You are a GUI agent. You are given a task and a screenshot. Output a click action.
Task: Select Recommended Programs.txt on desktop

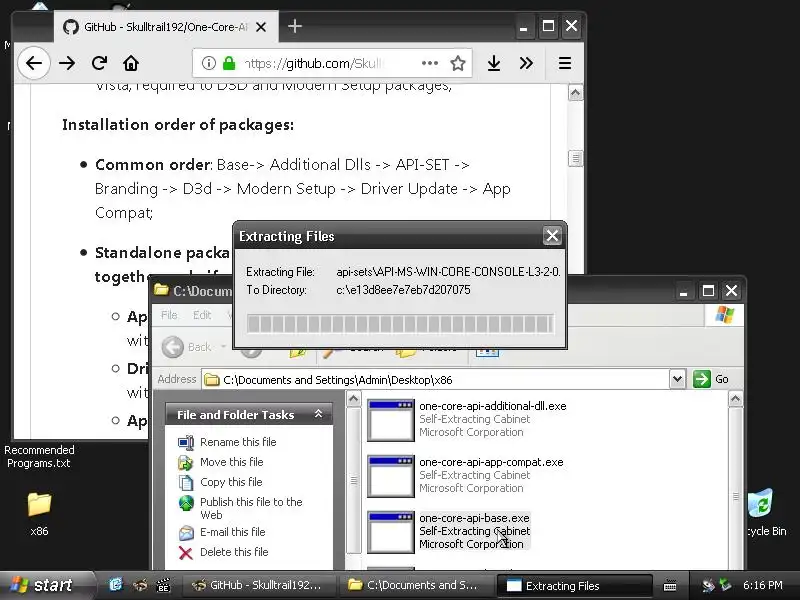[39, 457]
